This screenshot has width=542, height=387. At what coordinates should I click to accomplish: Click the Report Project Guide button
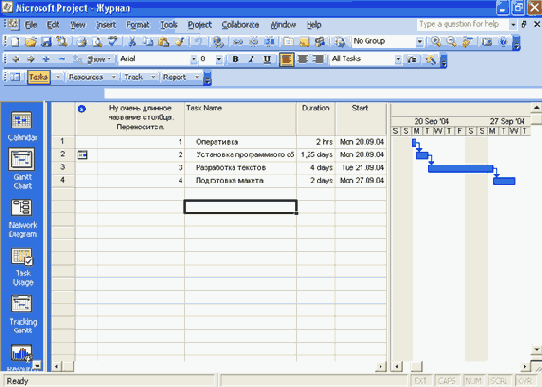175,77
